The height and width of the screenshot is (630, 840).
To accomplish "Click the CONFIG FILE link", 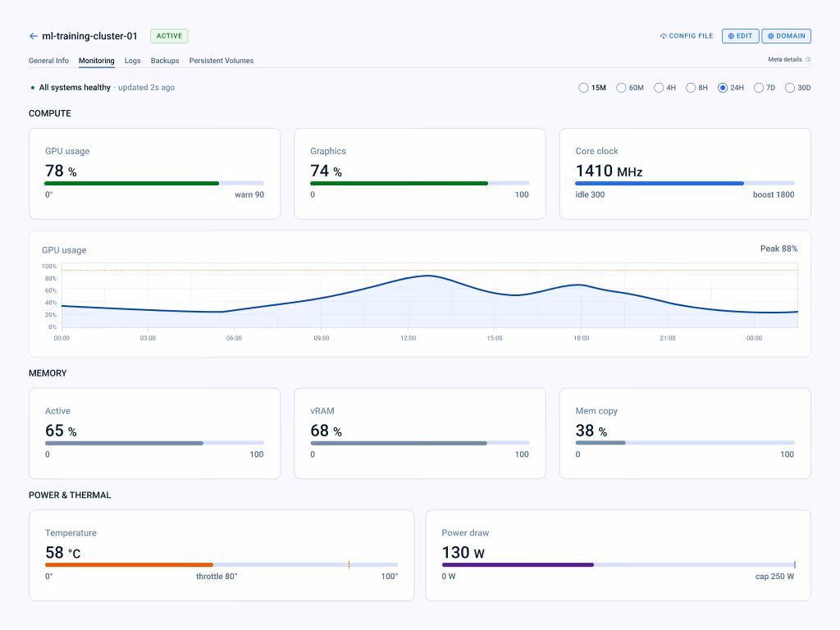I will (x=687, y=36).
